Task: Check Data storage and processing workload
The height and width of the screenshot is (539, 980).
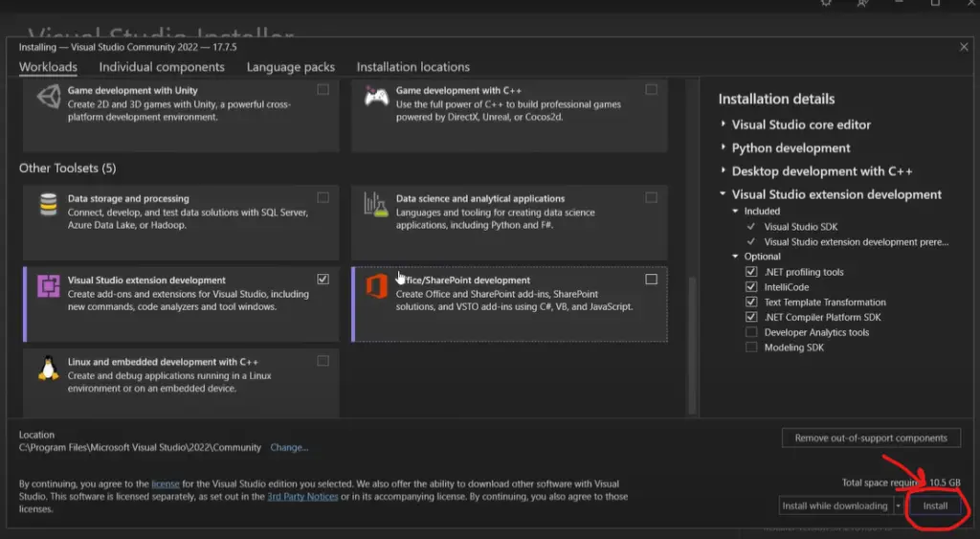Action: tap(323, 197)
